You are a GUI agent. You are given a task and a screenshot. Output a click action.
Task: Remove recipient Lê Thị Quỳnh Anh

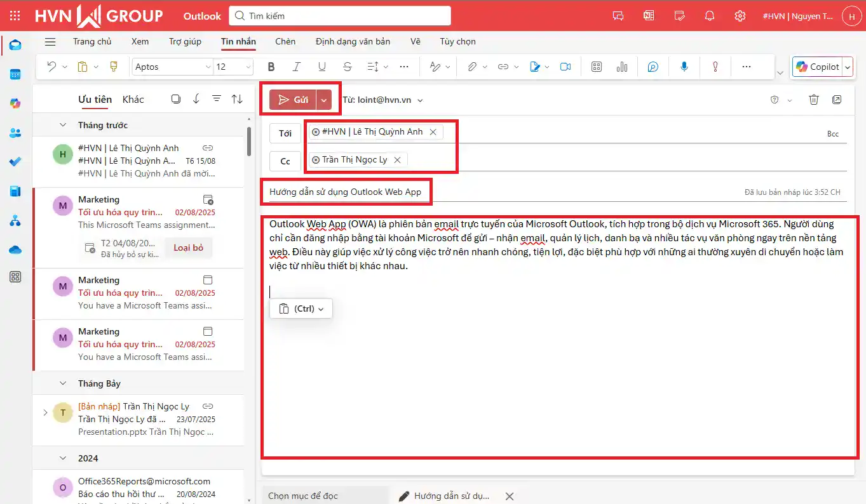pos(433,132)
